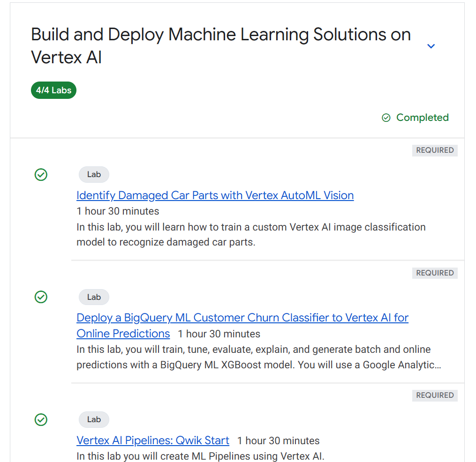Click the text 'In this lab you will create ML Pipelines'
The width and height of the screenshot is (476, 462).
pyautogui.click(x=200, y=456)
